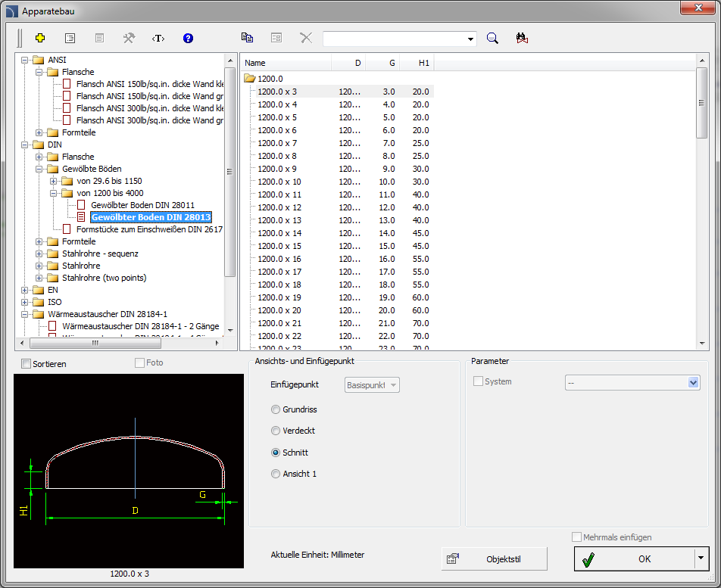Expand the EN folder in tree
The image size is (721, 588).
[x=25, y=290]
